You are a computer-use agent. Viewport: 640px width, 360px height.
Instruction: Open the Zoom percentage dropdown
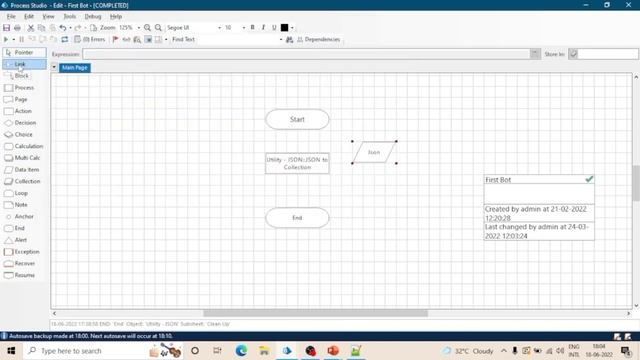tap(139, 28)
